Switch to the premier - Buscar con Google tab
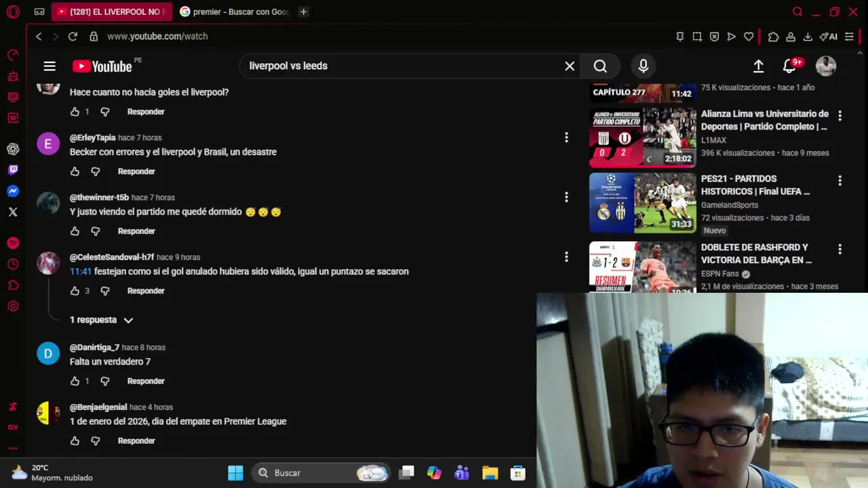868x488 pixels. (x=235, y=12)
